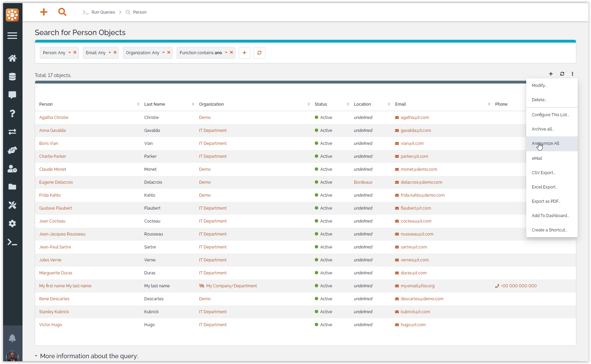The height and width of the screenshot is (364, 591).
Task: Sort the list by Last Name column
Action: coord(154,104)
